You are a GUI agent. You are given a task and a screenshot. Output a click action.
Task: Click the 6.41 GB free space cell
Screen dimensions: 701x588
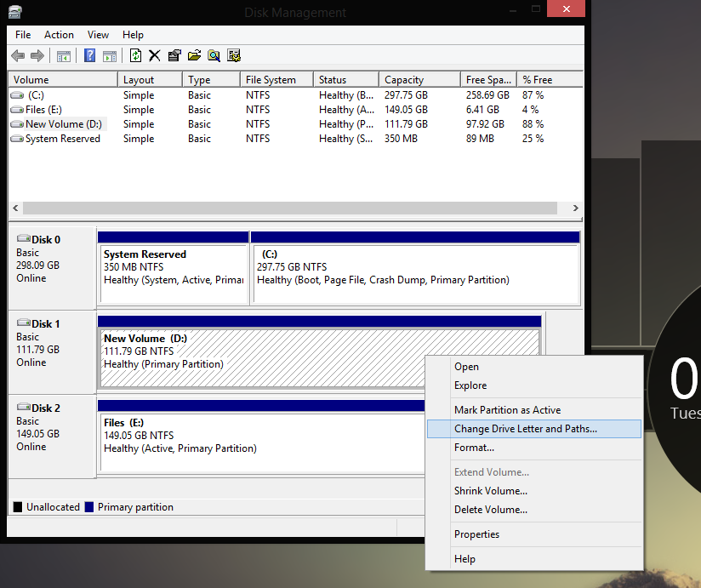[482, 110]
